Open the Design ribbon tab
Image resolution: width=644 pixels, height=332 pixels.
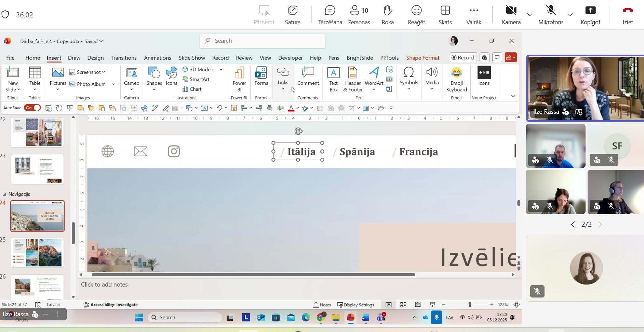tap(95, 58)
